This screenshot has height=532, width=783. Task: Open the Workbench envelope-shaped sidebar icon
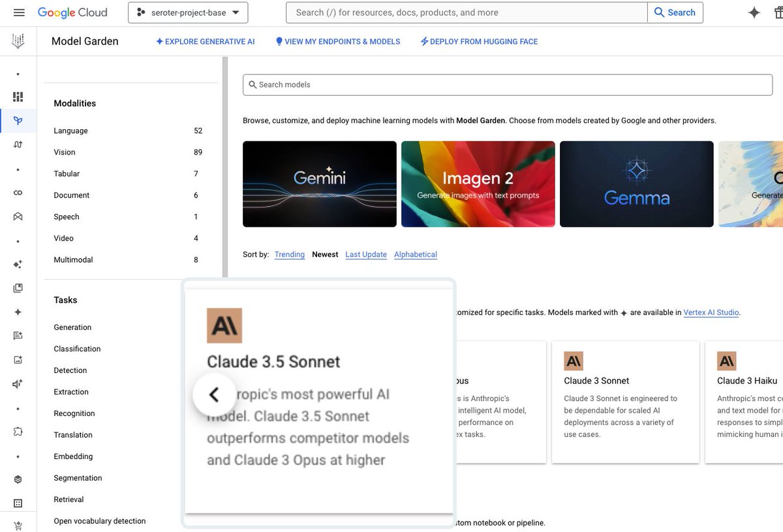coord(18,216)
